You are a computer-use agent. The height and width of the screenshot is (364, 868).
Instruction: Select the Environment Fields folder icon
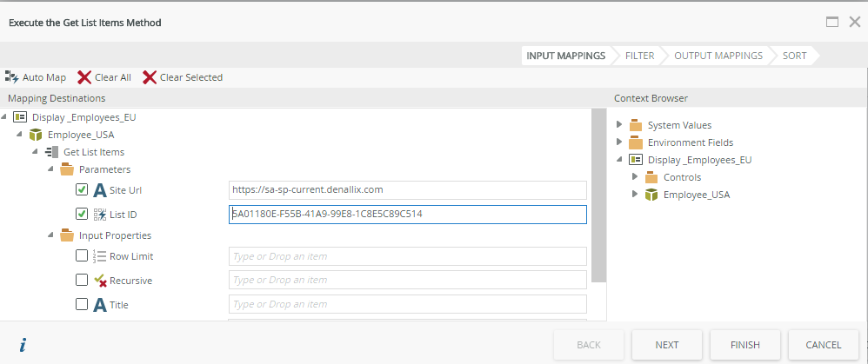coord(636,142)
